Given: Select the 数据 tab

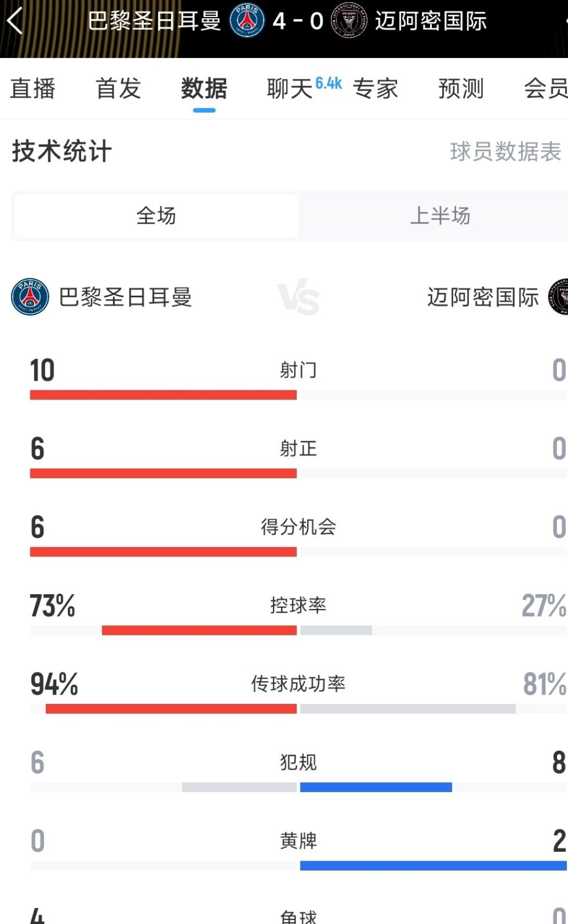Looking at the screenshot, I should tap(204, 88).
